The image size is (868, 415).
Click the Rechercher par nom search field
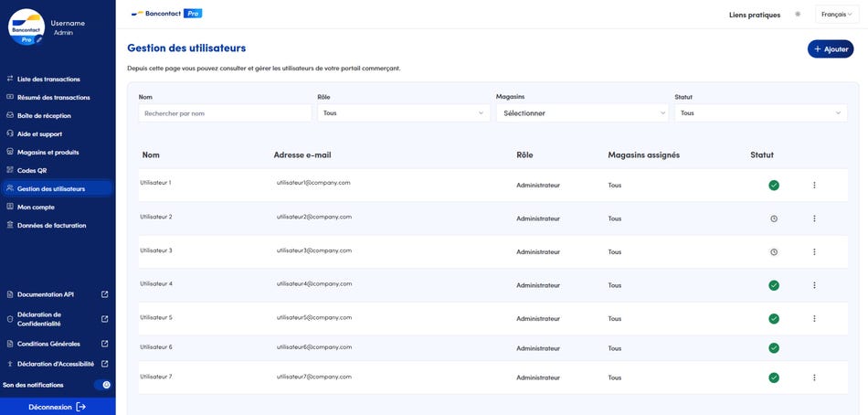(x=225, y=113)
